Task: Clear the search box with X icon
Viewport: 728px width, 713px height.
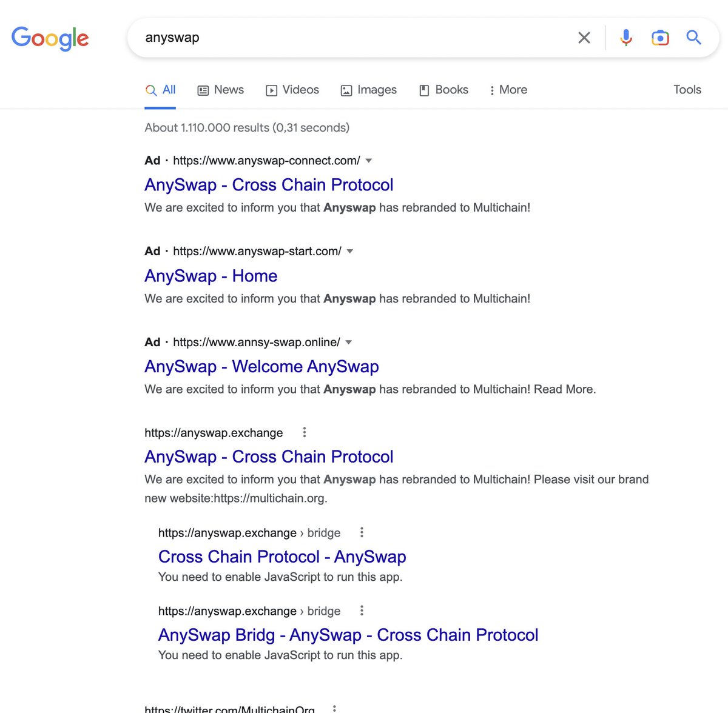Action: [x=584, y=38]
